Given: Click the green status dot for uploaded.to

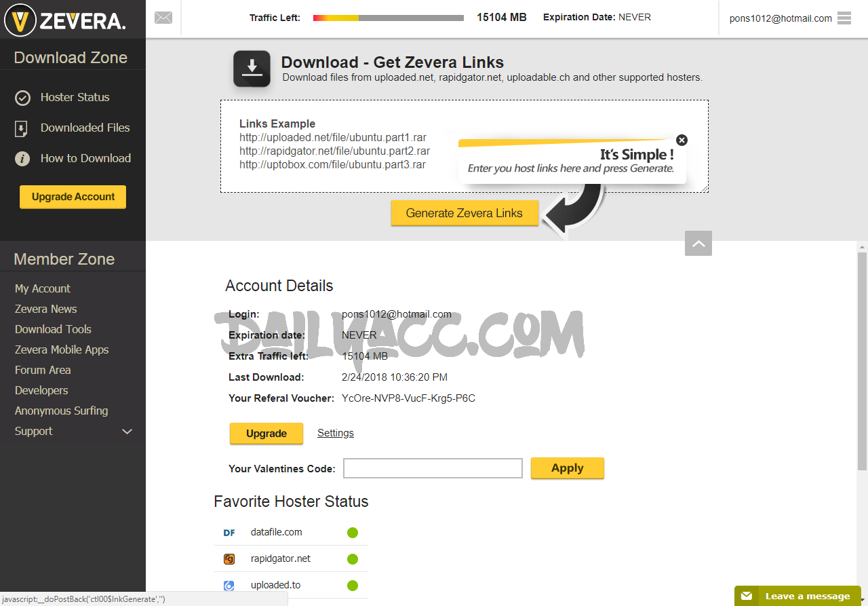Looking at the screenshot, I should [353, 585].
